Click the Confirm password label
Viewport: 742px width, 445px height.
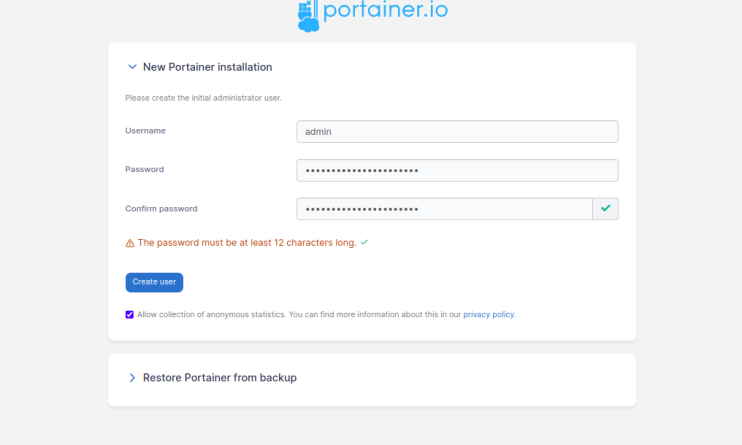(161, 209)
